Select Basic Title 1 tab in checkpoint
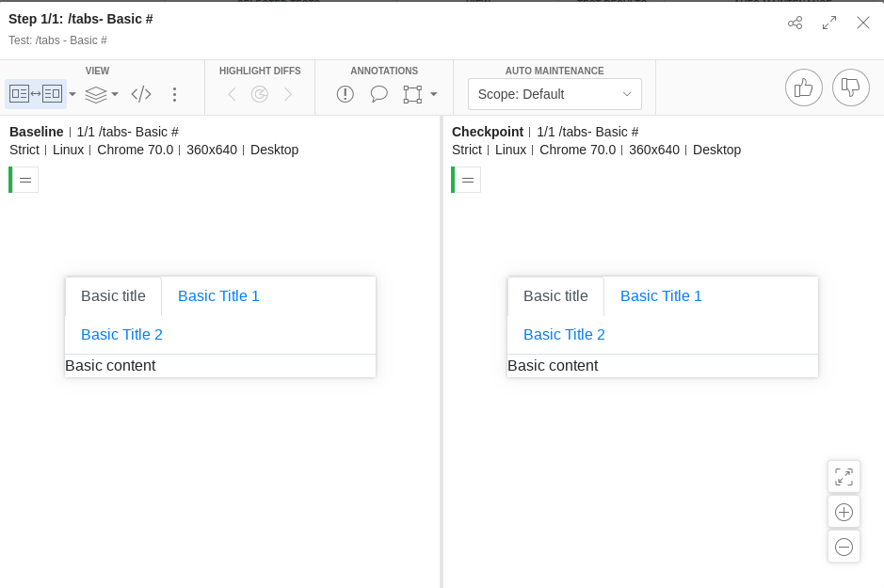 coord(661,296)
